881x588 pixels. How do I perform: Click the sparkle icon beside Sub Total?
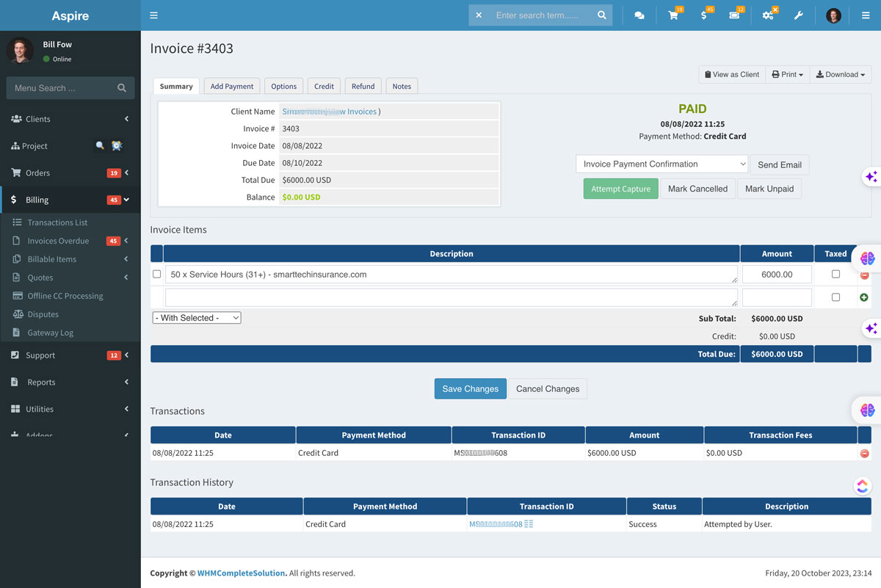[x=871, y=328]
